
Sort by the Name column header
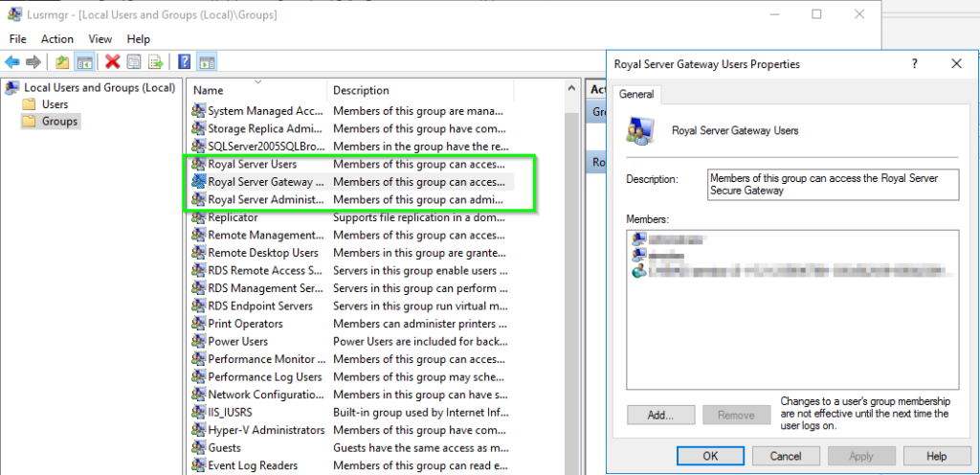pyautogui.click(x=256, y=90)
